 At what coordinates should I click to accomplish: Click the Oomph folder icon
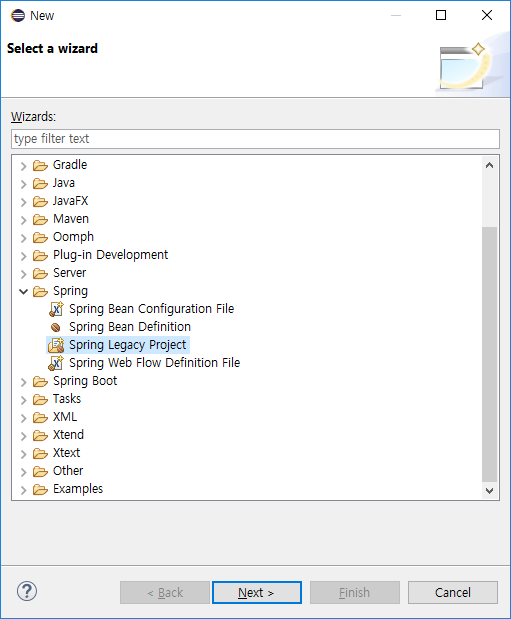(x=40, y=237)
